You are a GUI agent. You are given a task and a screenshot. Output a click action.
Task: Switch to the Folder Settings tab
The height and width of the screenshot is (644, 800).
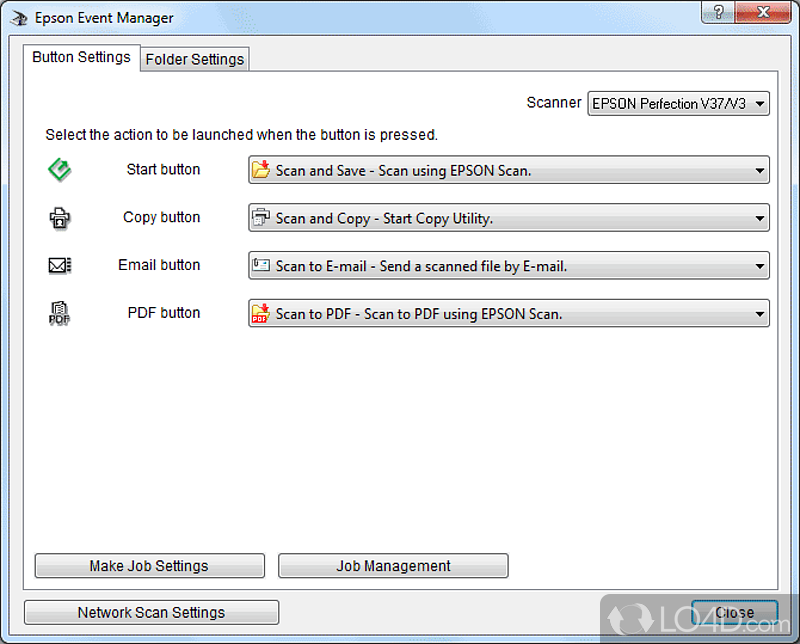pos(194,59)
